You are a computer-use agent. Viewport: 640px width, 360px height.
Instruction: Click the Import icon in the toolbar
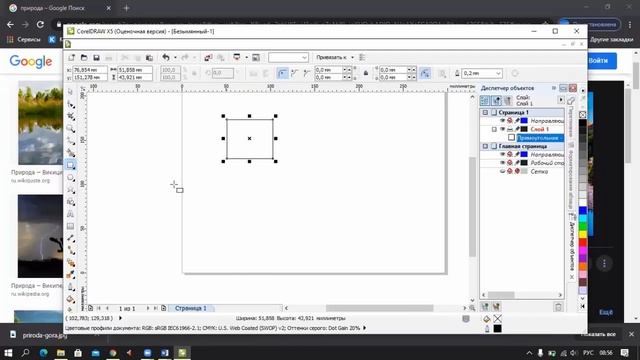tap(208, 58)
